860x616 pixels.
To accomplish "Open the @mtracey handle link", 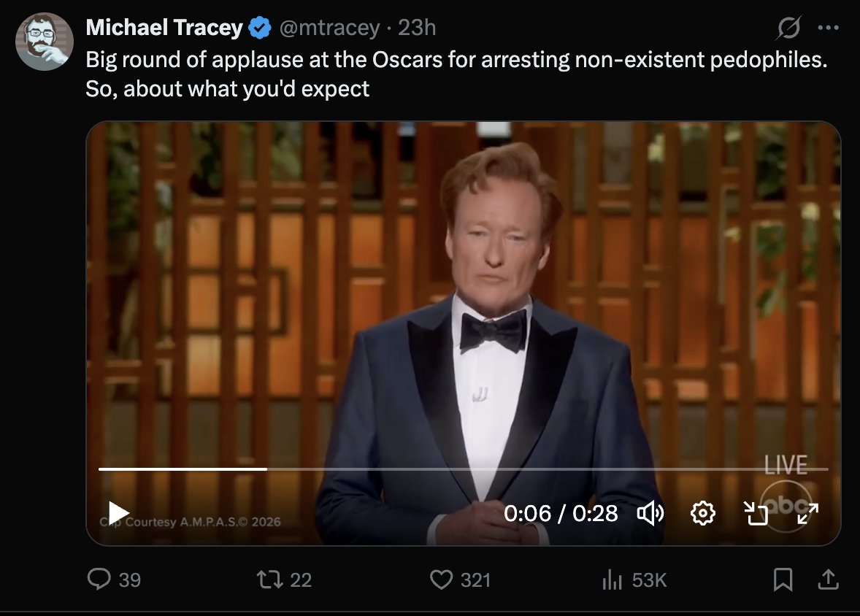I will (x=329, y=28).
